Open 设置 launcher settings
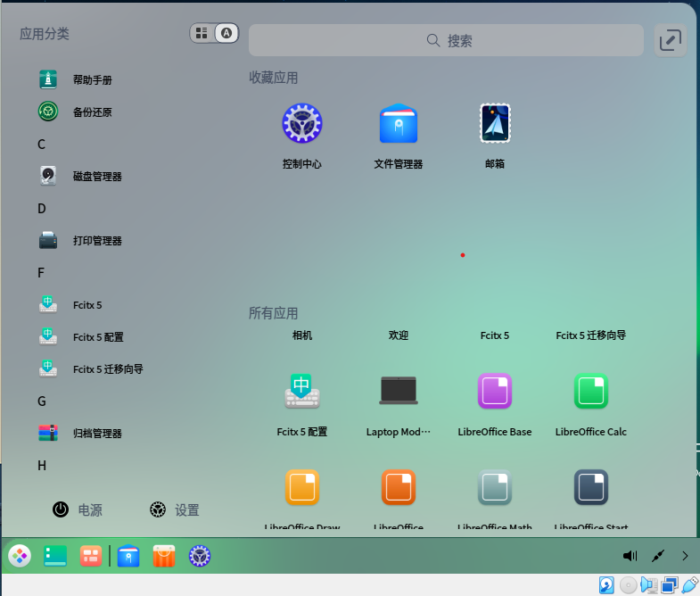This screenshot has width=700, height=596. coord(174,509)
